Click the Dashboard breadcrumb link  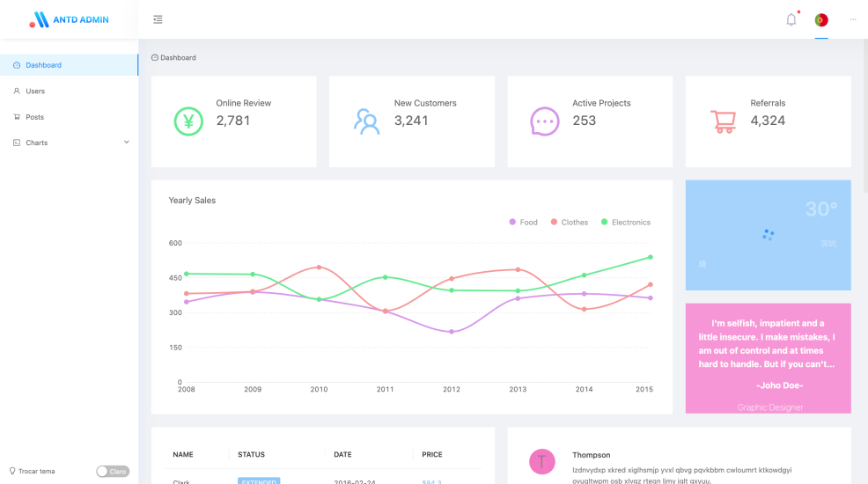177,58
